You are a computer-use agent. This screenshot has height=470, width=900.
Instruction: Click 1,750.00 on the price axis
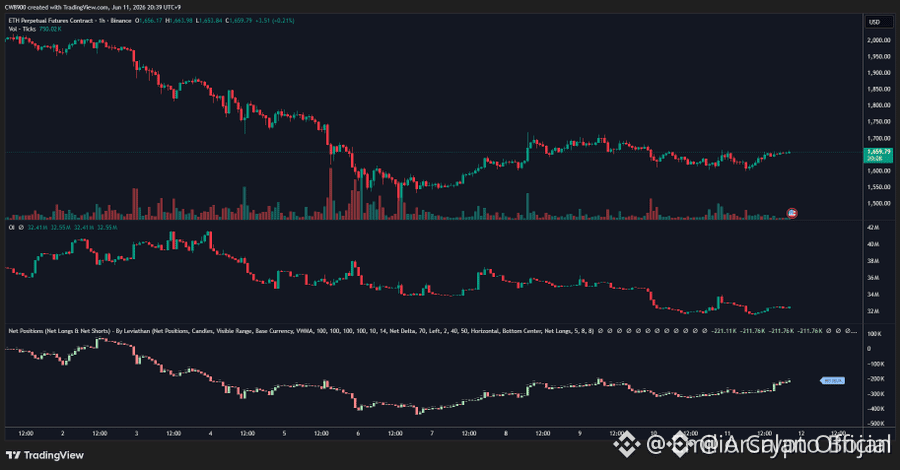pos(879,122)
